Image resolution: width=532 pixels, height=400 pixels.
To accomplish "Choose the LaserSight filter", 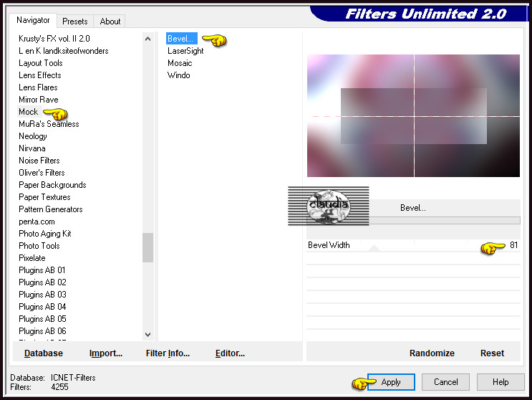I will (x=185, y=51).
